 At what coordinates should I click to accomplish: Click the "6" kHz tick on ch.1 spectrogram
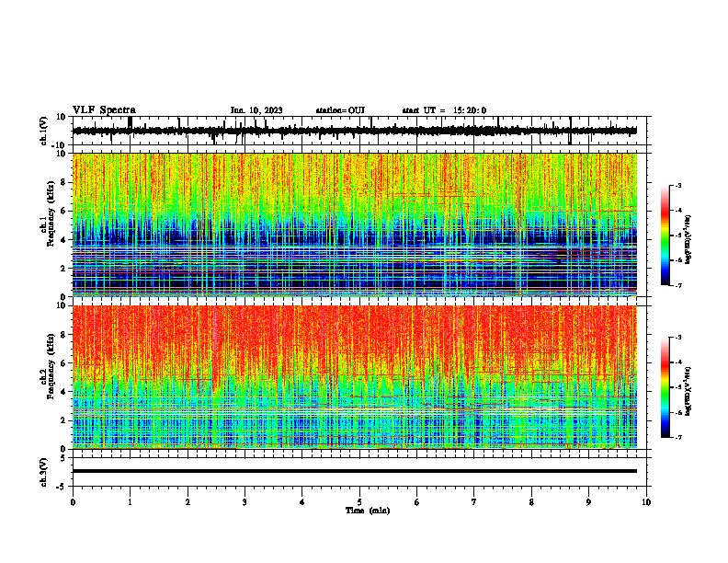64,211
